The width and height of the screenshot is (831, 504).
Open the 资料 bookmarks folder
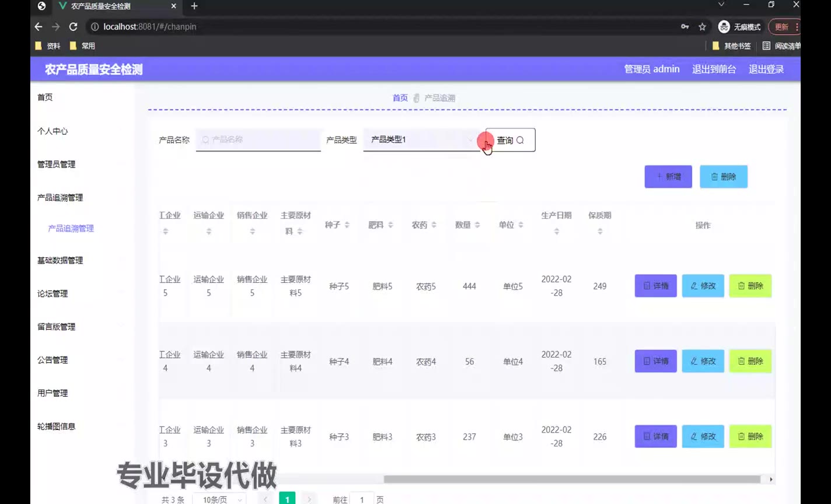pyautogui.click(x=48, y=46)
